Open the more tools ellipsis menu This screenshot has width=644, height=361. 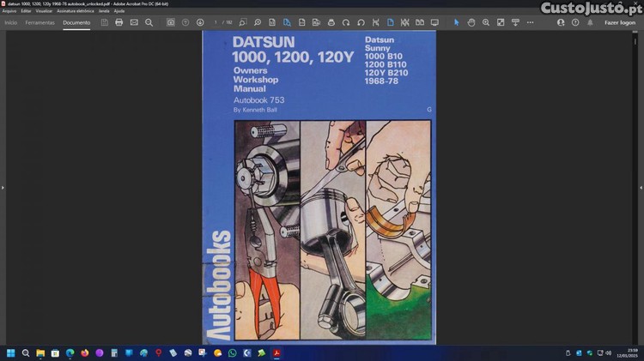click(530, 22)
